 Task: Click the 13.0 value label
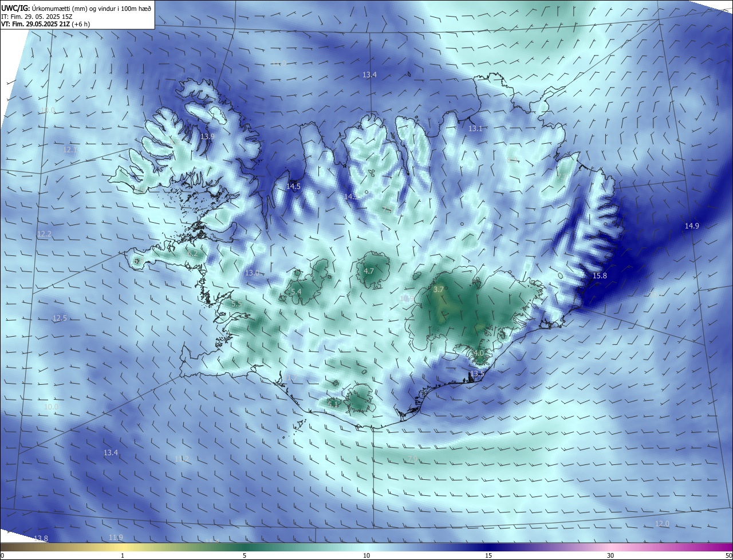tap(252, 273)
